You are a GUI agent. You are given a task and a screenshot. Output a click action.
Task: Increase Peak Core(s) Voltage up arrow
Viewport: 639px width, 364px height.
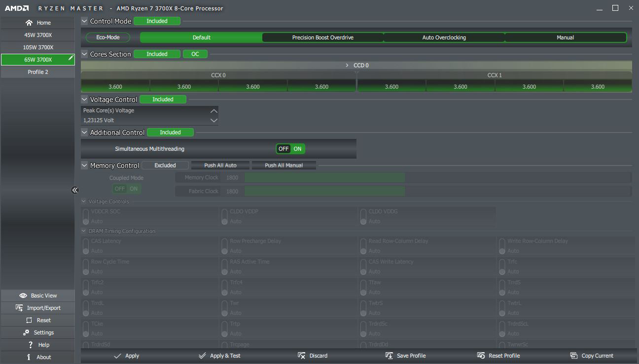213,111
